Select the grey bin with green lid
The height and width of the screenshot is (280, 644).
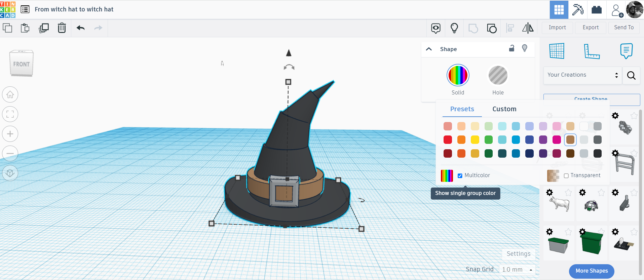click(x=558, y=245)
